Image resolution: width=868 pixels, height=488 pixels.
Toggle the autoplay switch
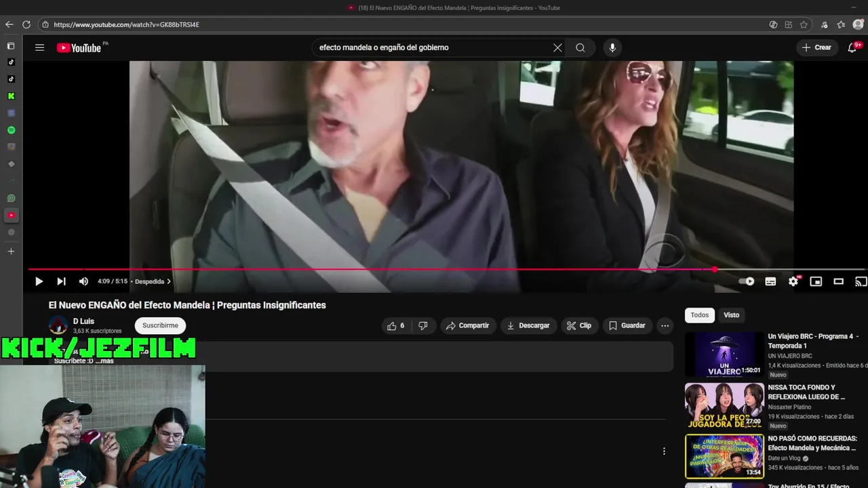point(747,281)
